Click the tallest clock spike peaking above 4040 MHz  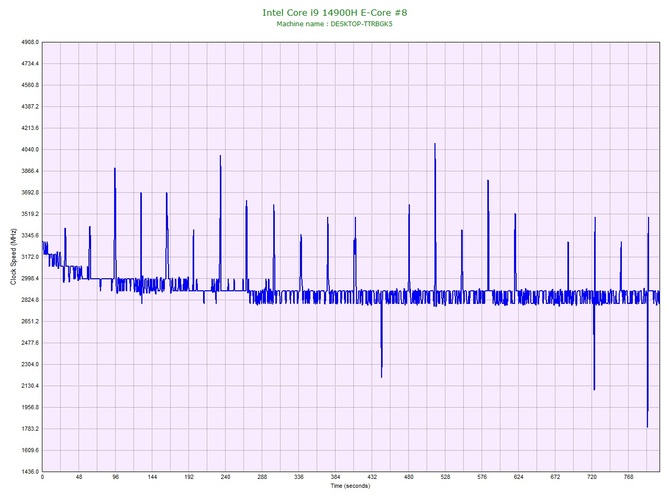[x=435, y=144]
